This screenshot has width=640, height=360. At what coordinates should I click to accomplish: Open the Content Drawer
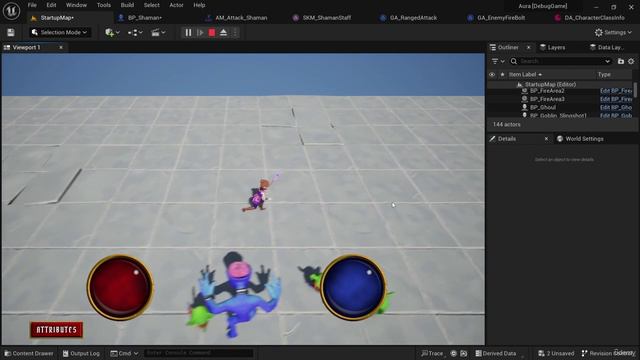tap(29, 353)
